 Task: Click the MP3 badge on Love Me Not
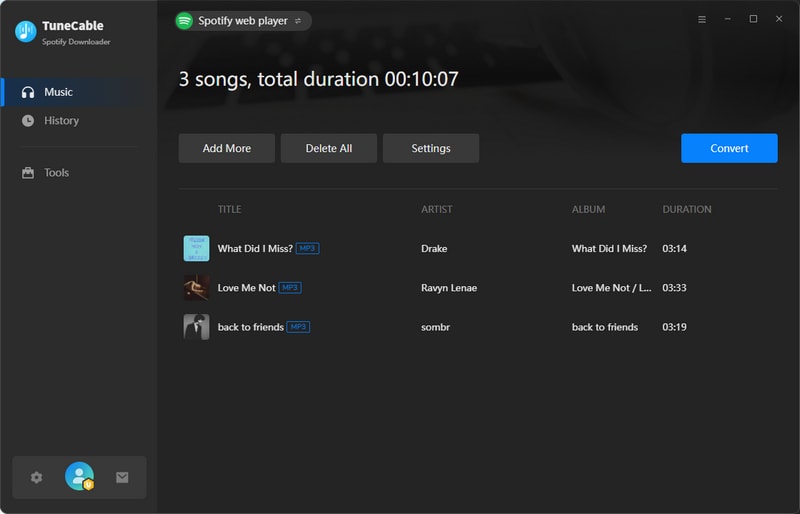tap(290, 288)
